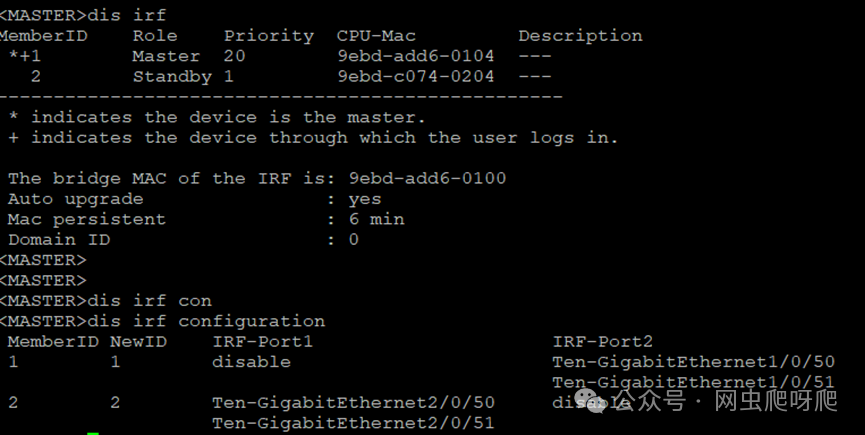Click the MAC address 9ebd-c074-0204
Viewport: 865px width, 435px height.
(416, 76)
